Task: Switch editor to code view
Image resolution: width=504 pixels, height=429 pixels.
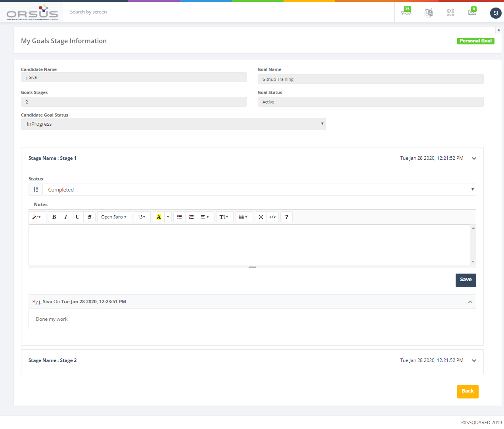Action: tap(272, 217)
